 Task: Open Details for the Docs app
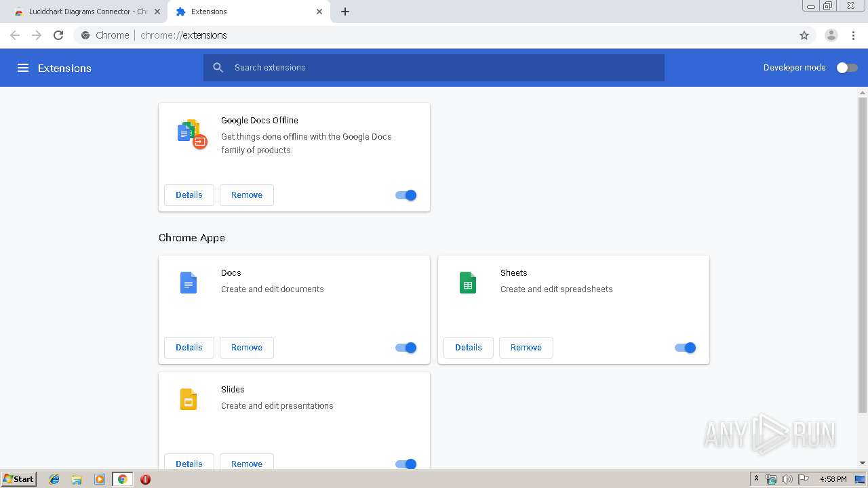tap(189, 348)
